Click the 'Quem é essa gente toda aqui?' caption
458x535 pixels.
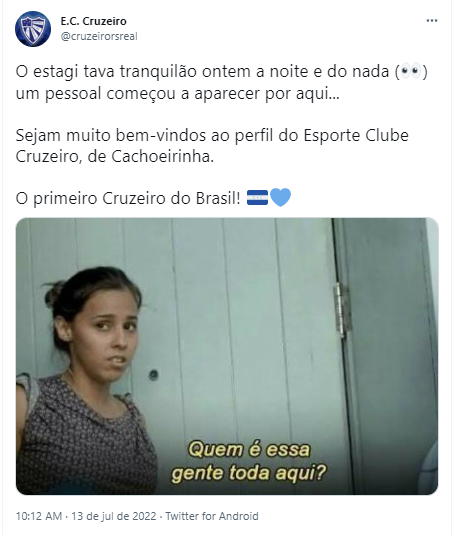pyautogui.click(x=249, y=461)
